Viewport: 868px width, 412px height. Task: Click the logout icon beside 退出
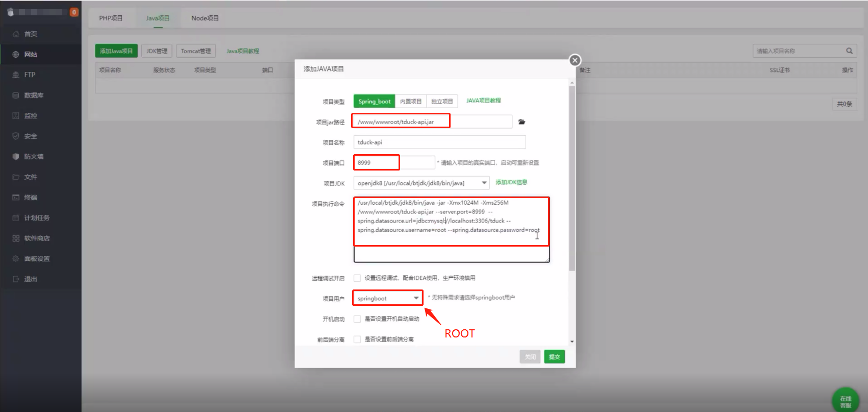(x=16, y=279)
